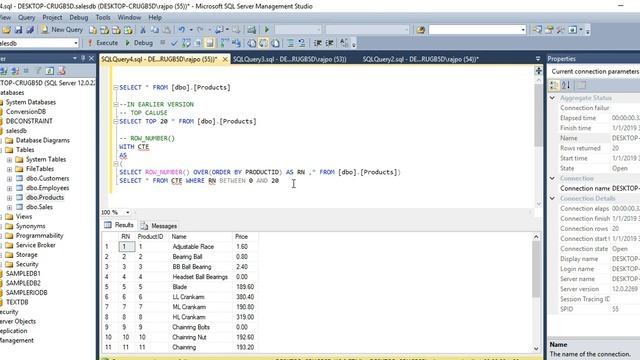640x360 pixels.
Task: Select dbo.Products in Object Explorer
Action: (45, 198)
